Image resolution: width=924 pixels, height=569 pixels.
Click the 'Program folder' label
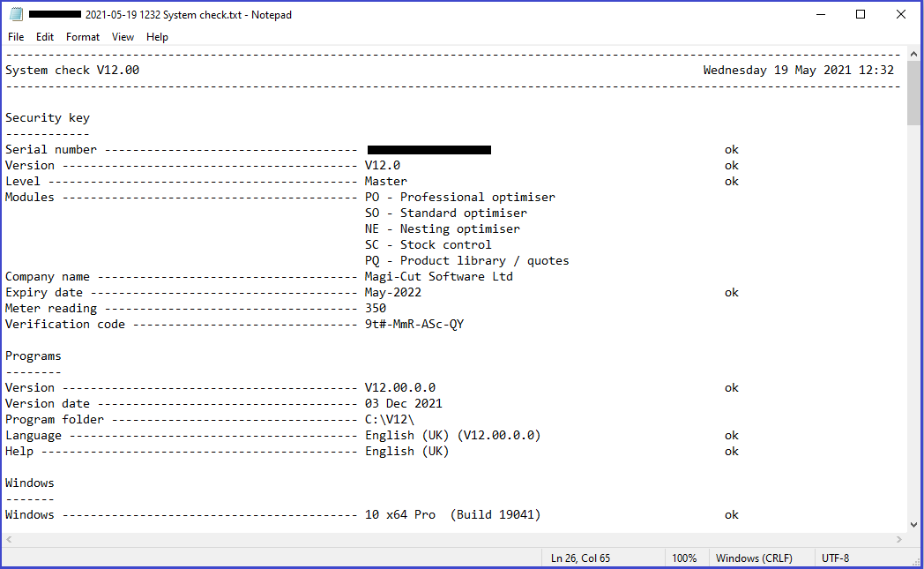pos(55,420)
